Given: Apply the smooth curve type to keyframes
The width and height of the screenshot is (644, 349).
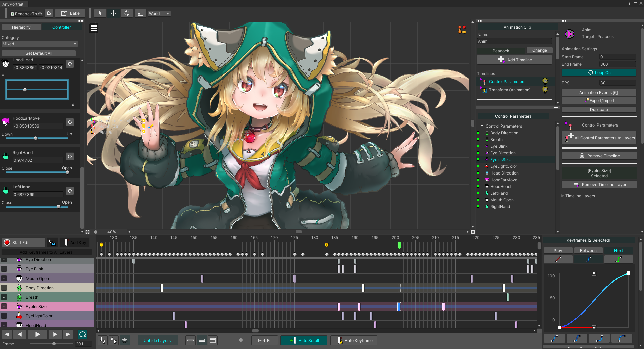Looking at the screenshot, I should click(588, 259).
